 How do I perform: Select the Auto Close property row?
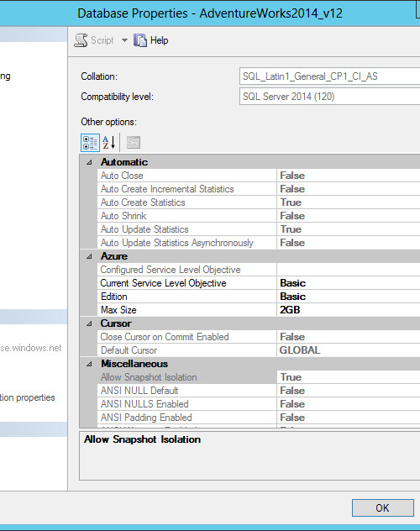(259, 176)
